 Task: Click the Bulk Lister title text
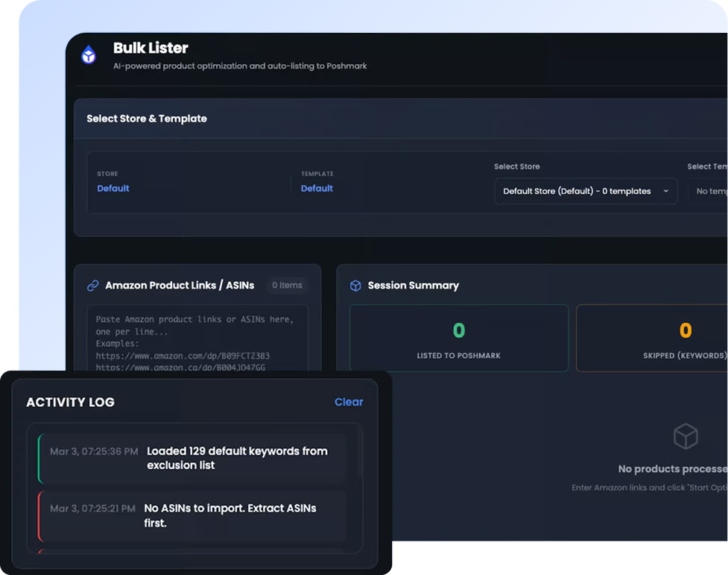click(x=151, y=48)
